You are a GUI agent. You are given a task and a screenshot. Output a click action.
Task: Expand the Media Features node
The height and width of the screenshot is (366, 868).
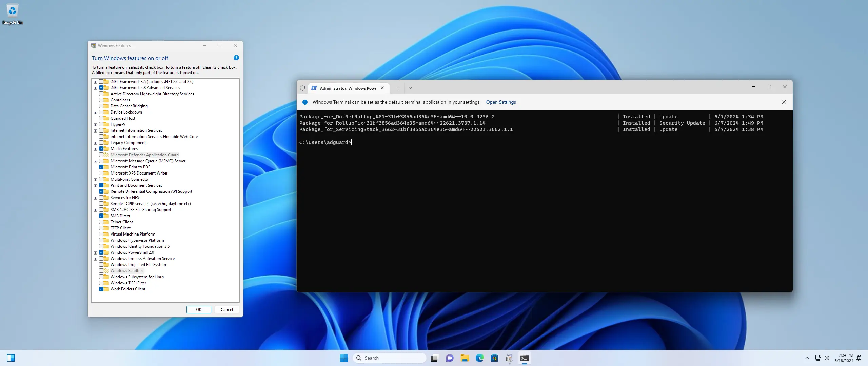pyautogui.click(x=96, y=149)
